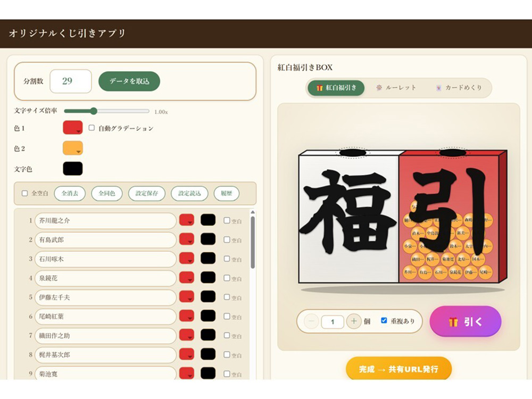
Task: Click the hole on top of red box
Action: 453,153
